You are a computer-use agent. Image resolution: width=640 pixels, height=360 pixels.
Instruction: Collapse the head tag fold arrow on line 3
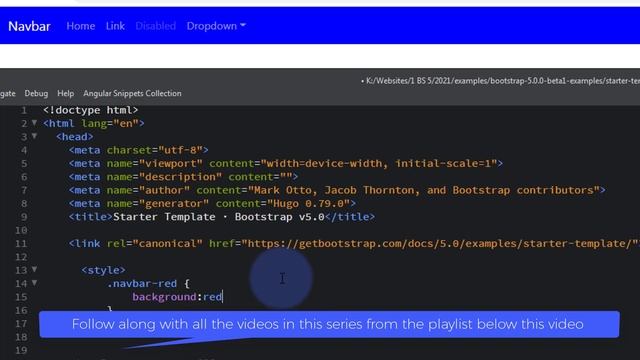[35, 136]
